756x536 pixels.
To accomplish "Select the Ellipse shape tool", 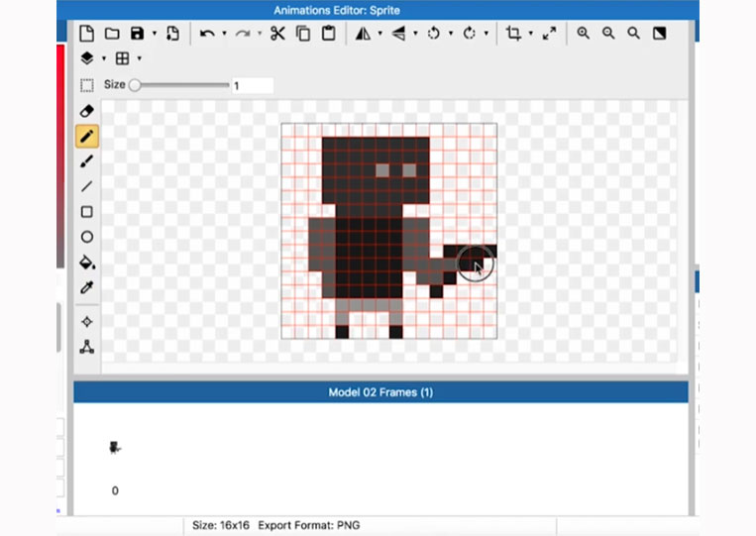I will click(x=87, y=237).
